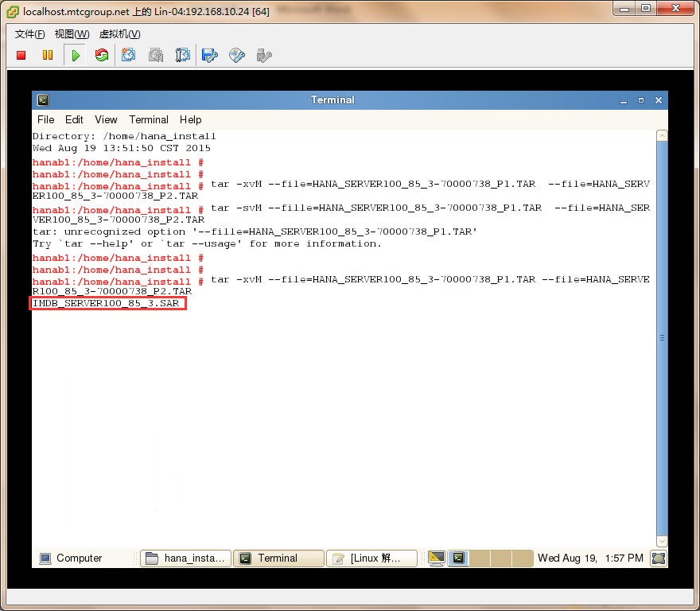The height and width of the screenshot is (611, 700).
Task: Open Terminal View menu
Action: (x=106, y=119)
